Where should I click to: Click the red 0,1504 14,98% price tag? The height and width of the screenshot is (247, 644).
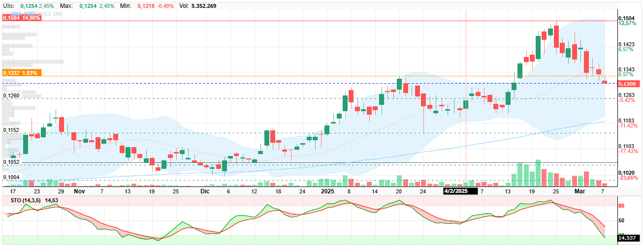[x=21, y=17]
